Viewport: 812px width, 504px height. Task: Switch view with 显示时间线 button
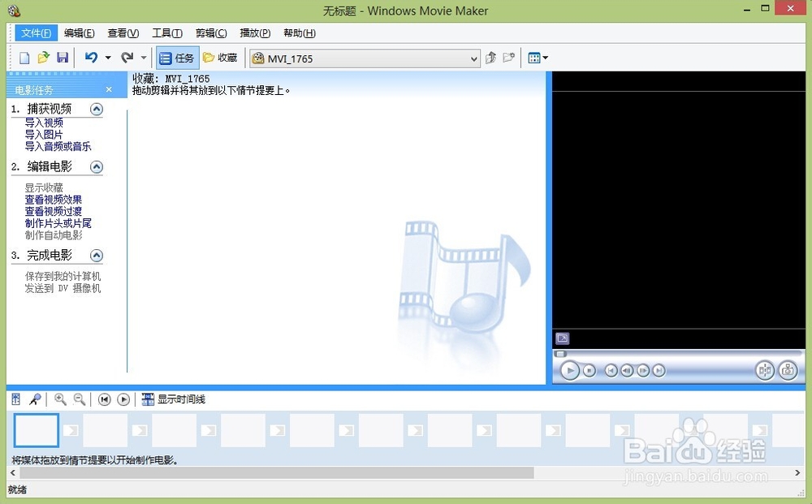tap(174, 399)
